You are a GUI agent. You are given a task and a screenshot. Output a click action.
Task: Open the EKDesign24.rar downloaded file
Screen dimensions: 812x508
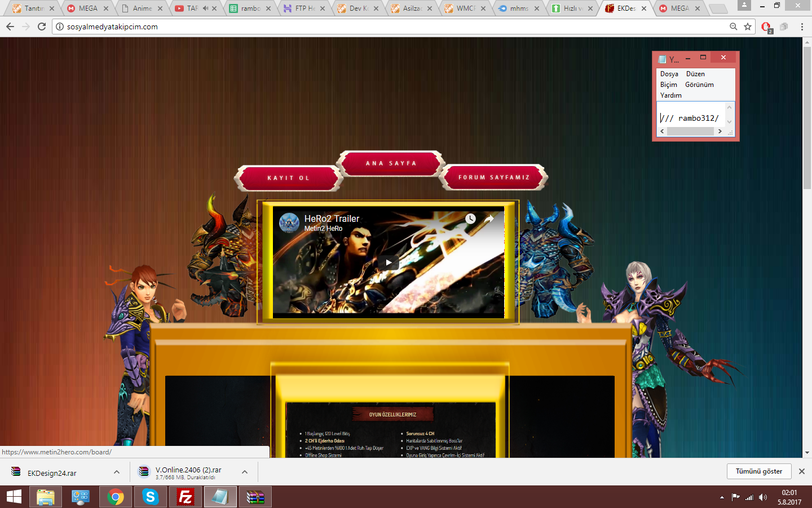coord(52,473)
